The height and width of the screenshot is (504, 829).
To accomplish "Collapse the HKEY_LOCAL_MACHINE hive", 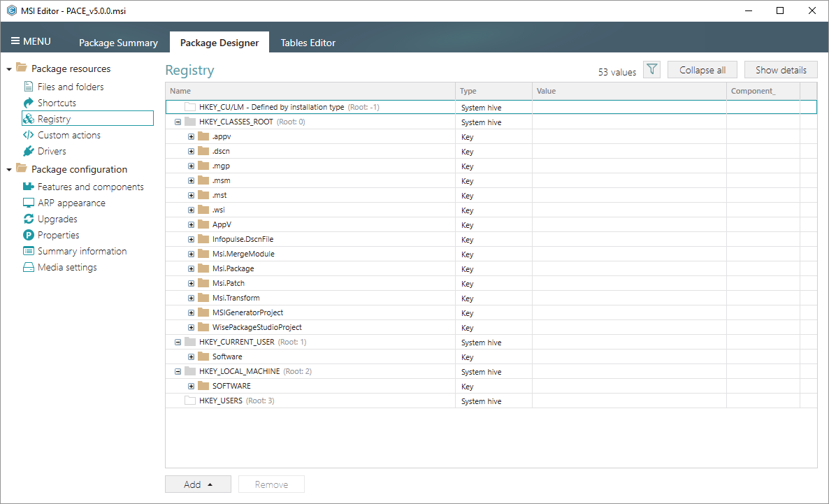I will pos(178,371).
